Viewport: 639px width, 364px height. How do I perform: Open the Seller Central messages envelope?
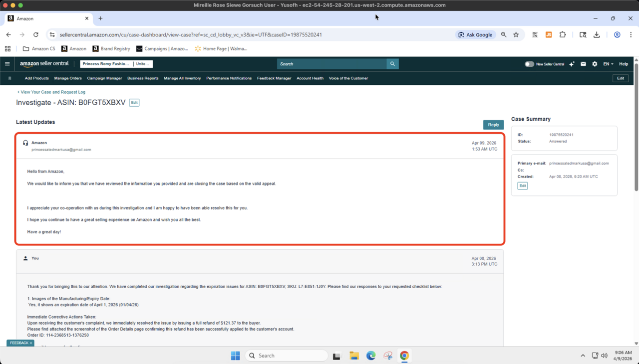click(x=583, y=64)
